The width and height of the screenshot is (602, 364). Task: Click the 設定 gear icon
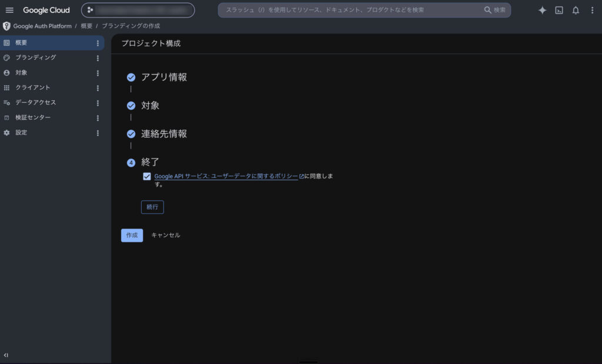[x=6, y=132]
